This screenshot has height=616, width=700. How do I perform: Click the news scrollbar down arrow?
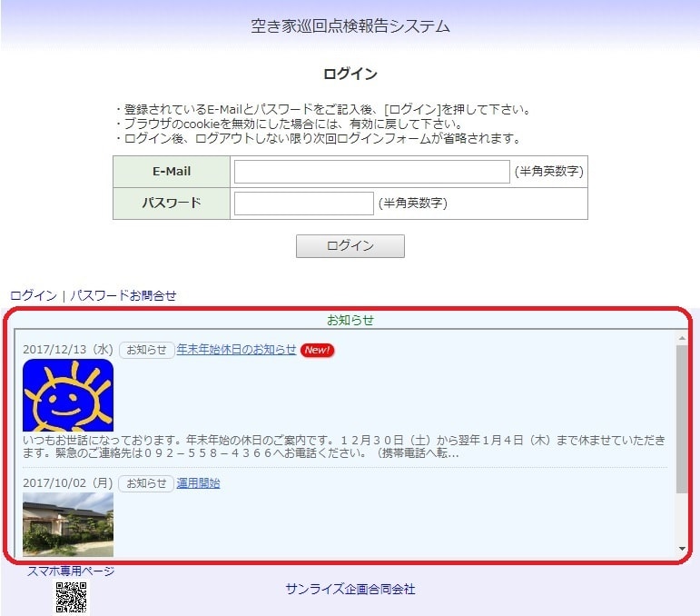click(682, 549)
